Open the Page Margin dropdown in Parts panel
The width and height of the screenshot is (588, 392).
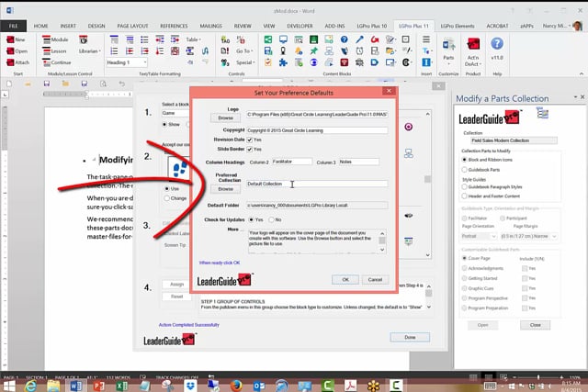[528, 236]
